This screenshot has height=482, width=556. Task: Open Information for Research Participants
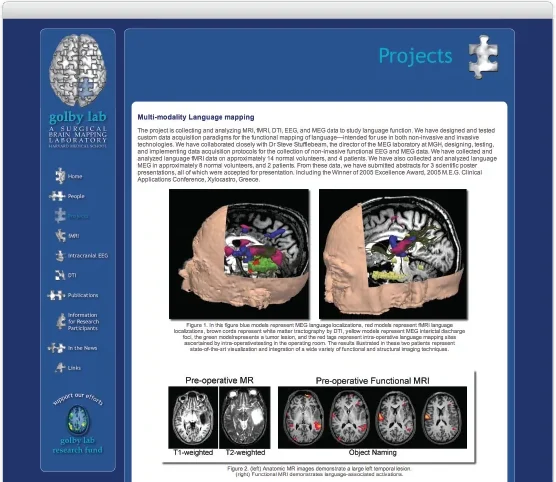coord(83,322)
